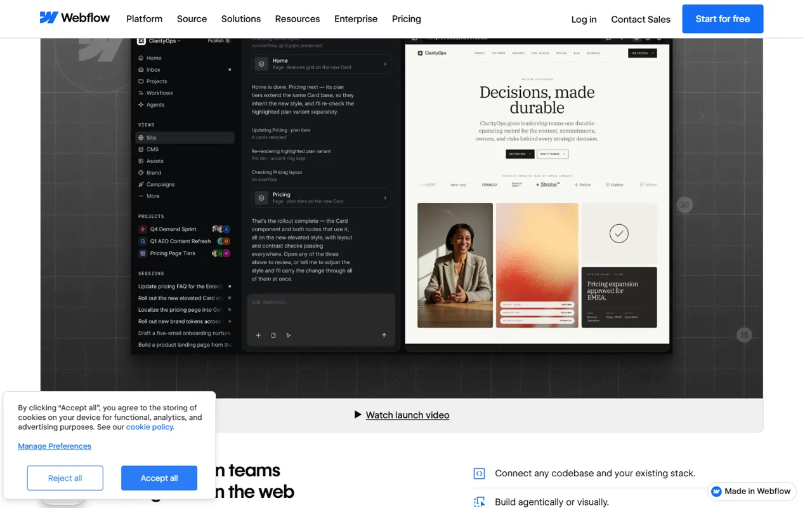Image resolution: width=812 pixels, height=508 pixels.
Task: Open the Platform menu in the top navigation
Action: (144, 19)
